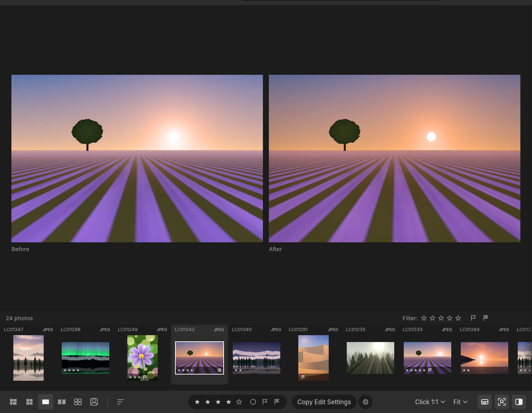
Task: Switch to Photo Grid view
Action: [x=13, y=402]
